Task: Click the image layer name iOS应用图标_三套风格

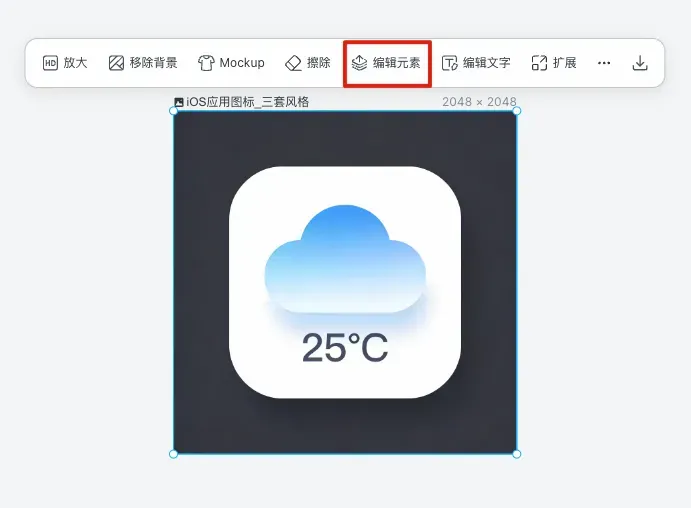Action: 248,102
